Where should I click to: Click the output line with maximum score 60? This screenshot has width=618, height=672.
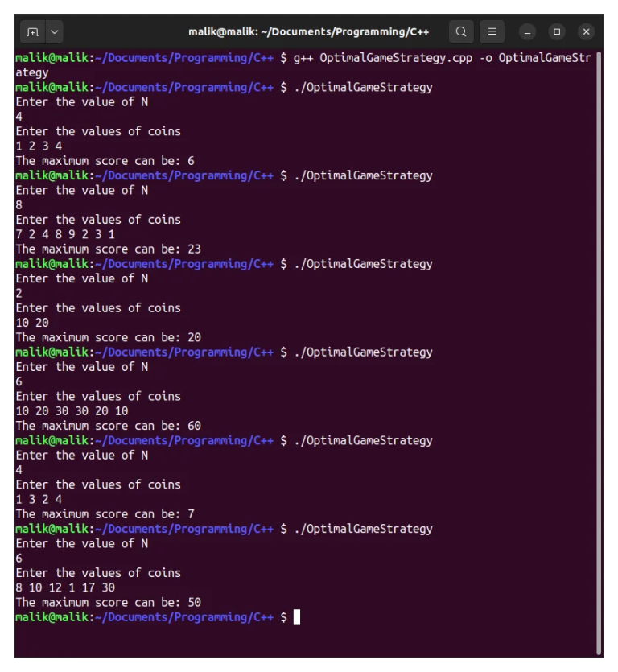108,426
